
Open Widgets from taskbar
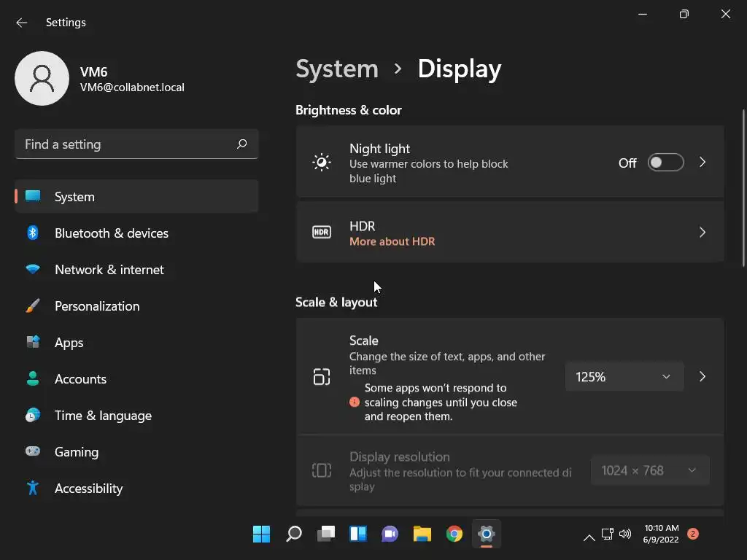point(358,534)
